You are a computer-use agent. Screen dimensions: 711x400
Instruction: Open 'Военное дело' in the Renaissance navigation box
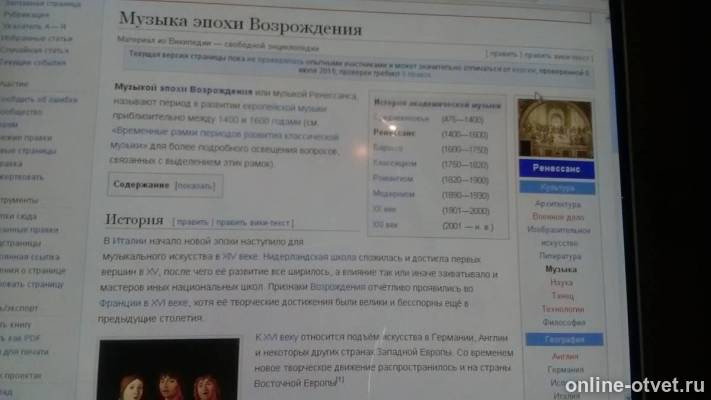point(558,217)
